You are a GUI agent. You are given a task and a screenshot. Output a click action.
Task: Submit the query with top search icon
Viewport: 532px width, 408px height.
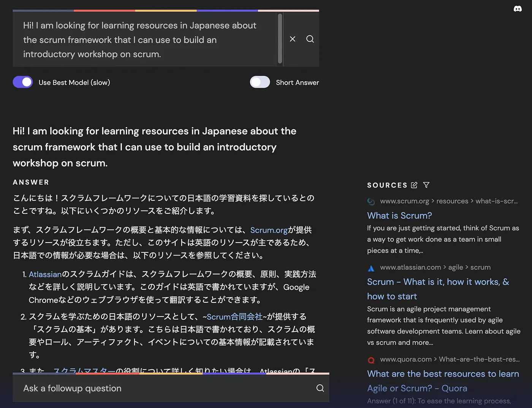coord(310,39)
